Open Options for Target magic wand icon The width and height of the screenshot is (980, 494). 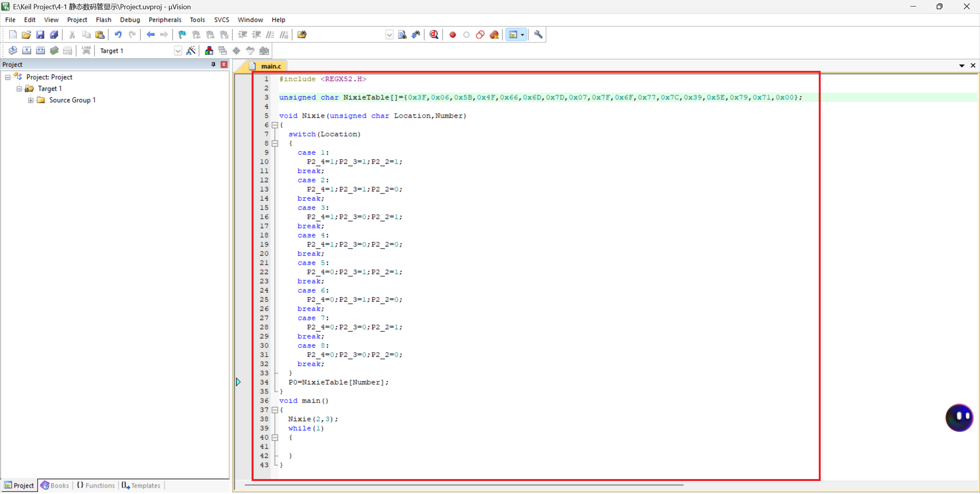(191, 51)
